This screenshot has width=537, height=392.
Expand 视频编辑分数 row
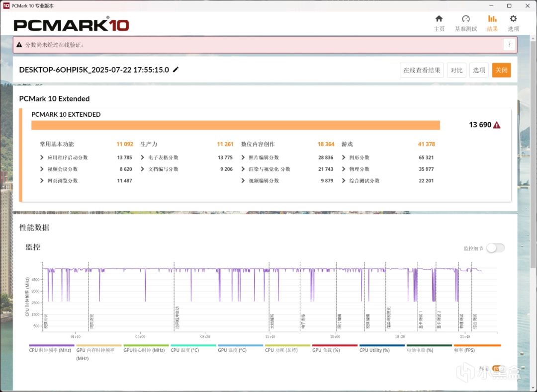coord(243,181)
